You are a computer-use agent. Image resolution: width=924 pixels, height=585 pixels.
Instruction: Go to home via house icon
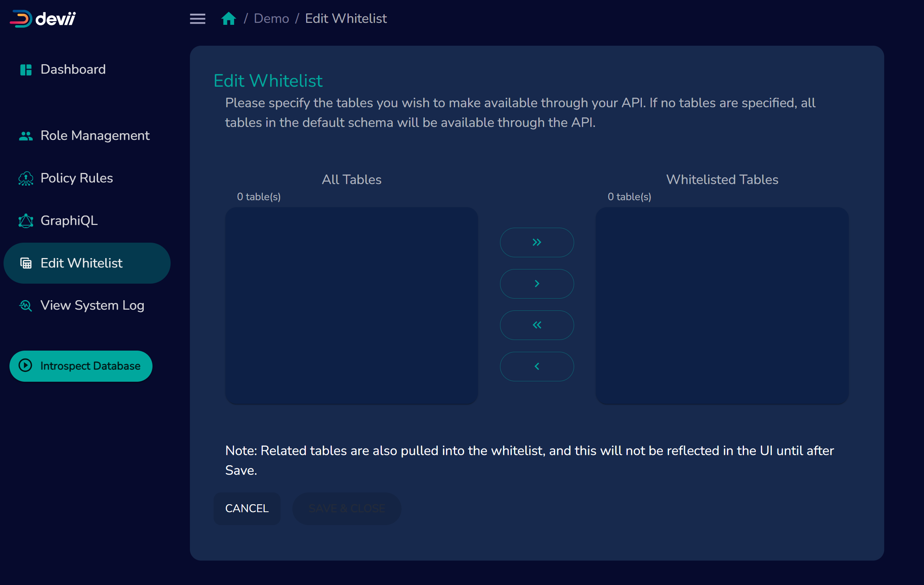click(x=229, y=19)
